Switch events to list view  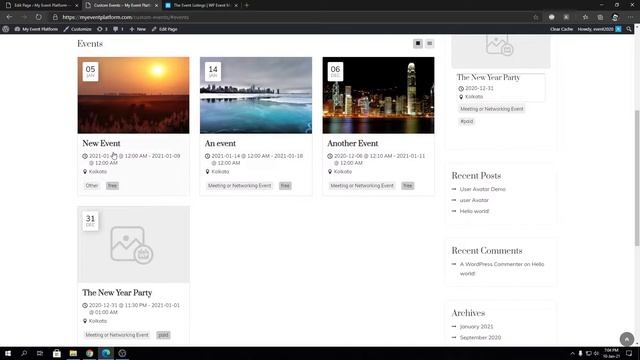[429, 43]
